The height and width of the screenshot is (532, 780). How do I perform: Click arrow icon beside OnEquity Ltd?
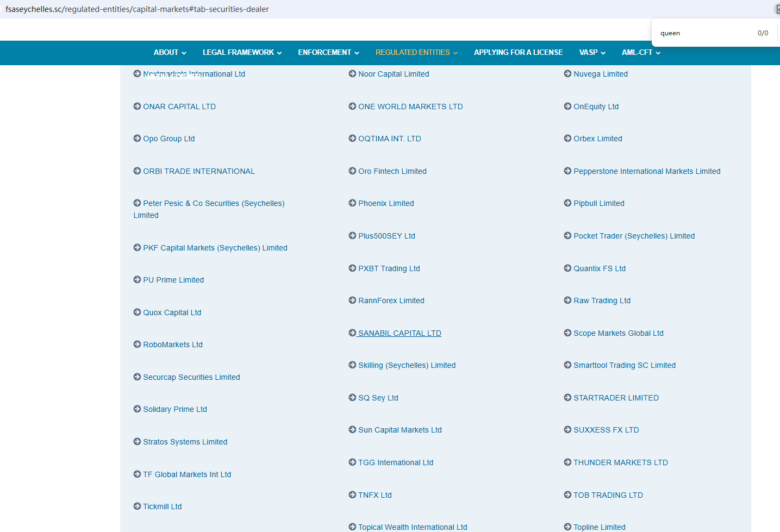pyautogui.click(x=567, y=107)
